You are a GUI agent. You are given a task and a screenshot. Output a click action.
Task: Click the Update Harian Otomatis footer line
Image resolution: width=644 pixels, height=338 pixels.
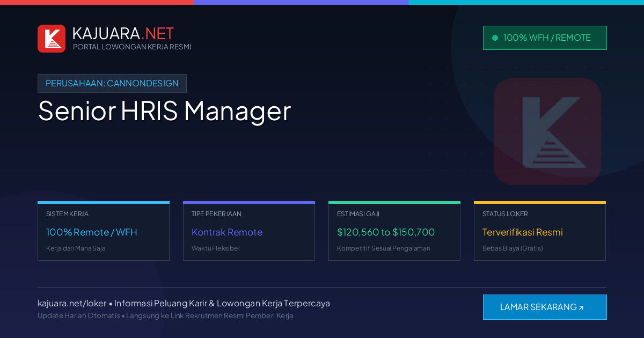click(x=165, y=315)
